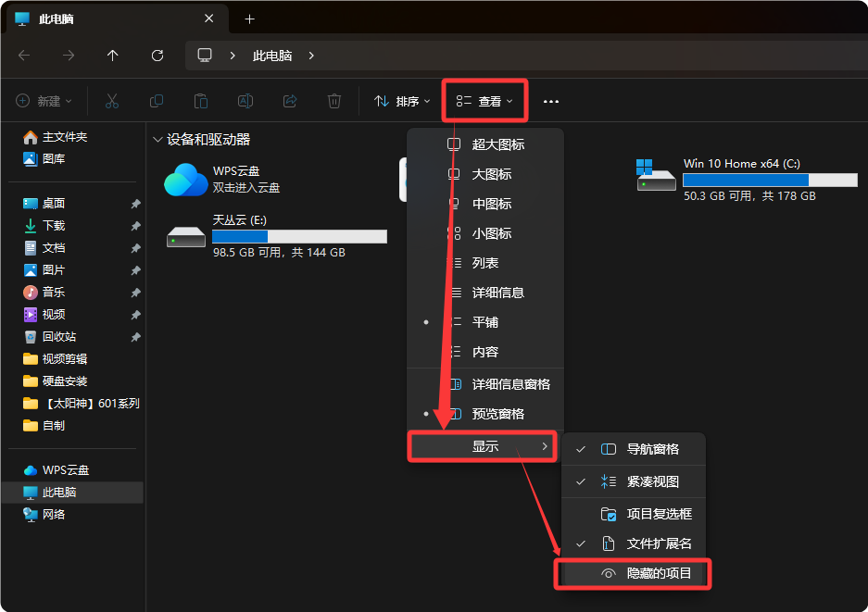This screenshot has height=612, width=868.
Task: Toggle 隐藏的项目 hidden items option
Action: pyautogui.click(x=659, y=573)
